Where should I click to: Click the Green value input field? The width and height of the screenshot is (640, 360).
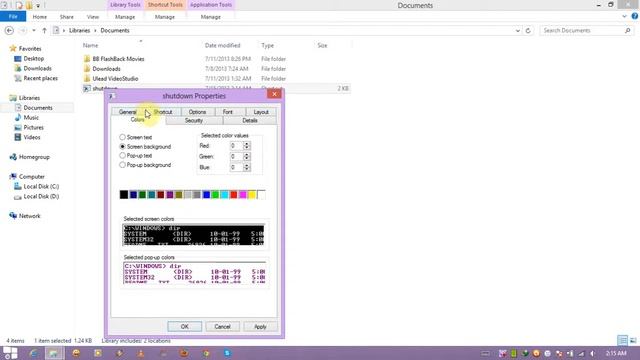click(236, 156)
